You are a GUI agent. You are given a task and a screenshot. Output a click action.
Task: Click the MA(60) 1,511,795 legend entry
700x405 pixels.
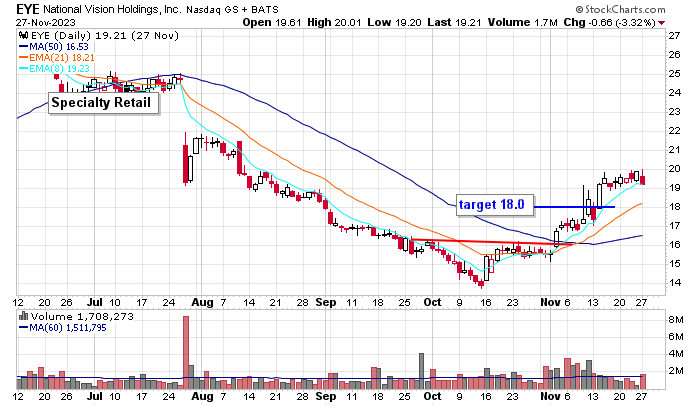pos(62,328)
